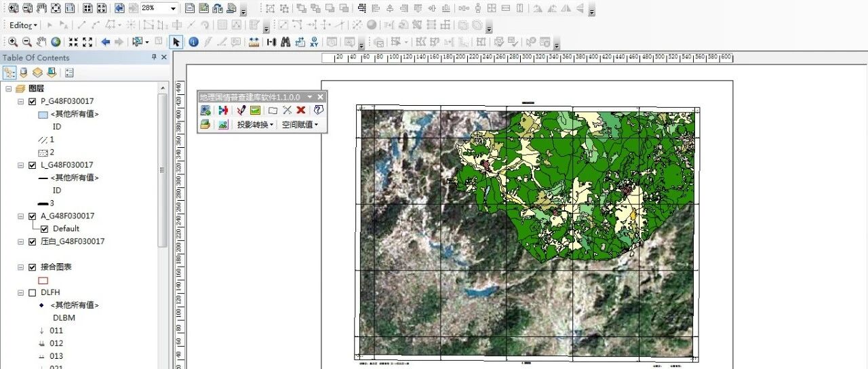Open the 空间赋值 menu

click(x=300, y=125)
